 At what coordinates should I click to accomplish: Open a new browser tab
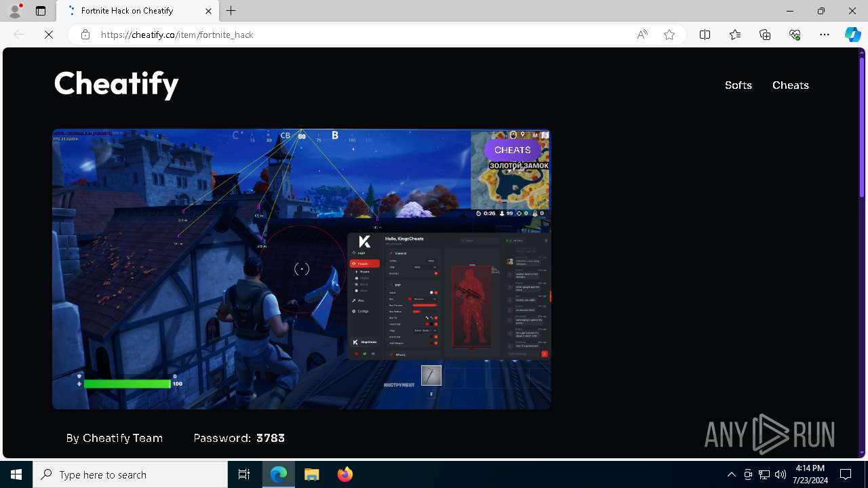click(231, 11)
